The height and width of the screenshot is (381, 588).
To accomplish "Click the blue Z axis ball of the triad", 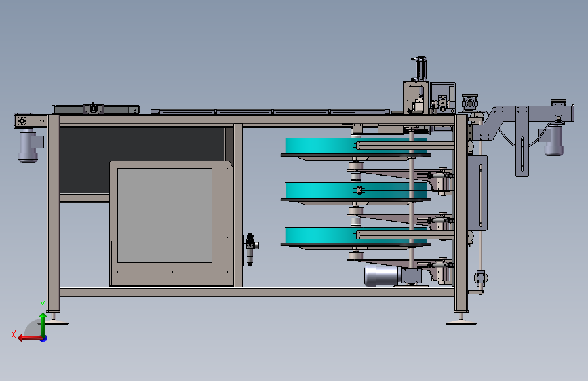I will [44, 338].
